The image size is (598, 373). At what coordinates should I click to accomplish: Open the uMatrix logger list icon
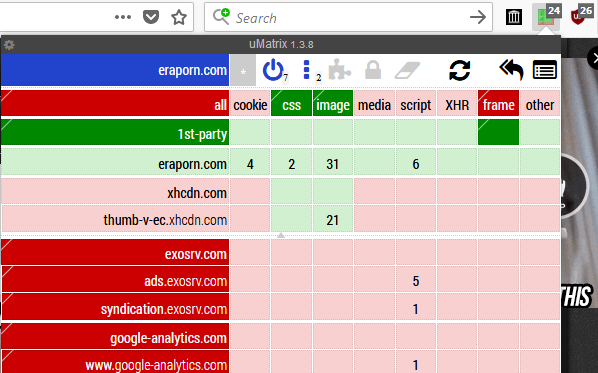545,70
